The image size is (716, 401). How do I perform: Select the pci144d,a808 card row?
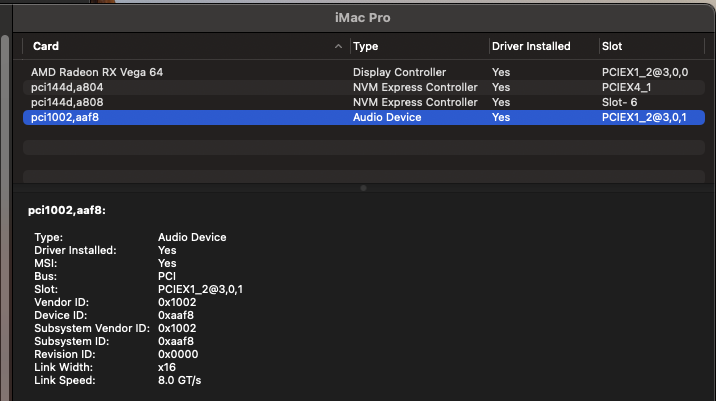coord(363,102)
